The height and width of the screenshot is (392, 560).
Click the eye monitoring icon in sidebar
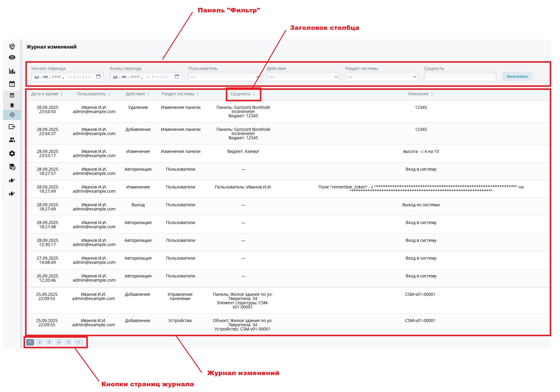click(x=12, y=57)
